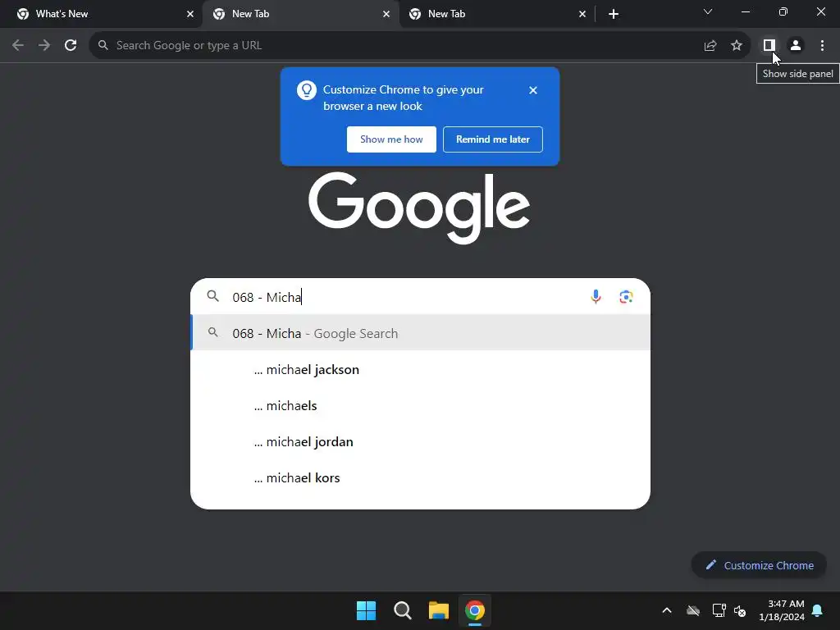Image resolution: width=840 pixels, height=630 pixels.
Task: Click the Google search box text
Action: click(267, 297)
